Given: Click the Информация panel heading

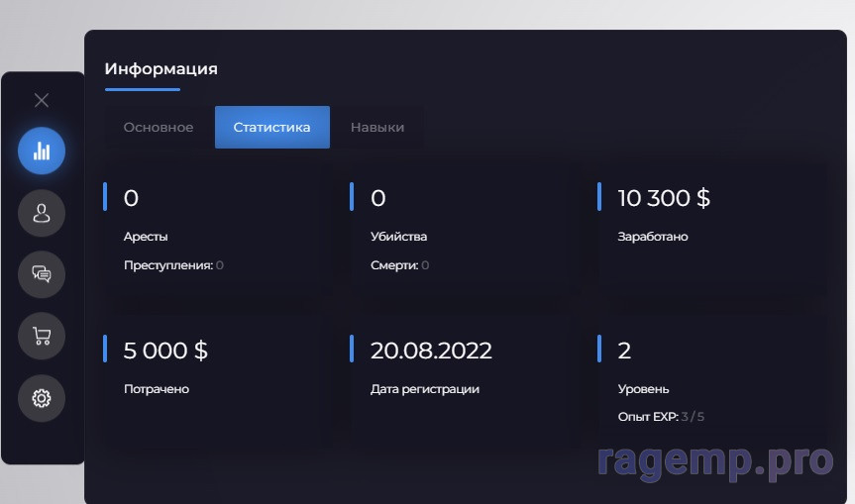Looking at the screenshot, I should point(161,69).
